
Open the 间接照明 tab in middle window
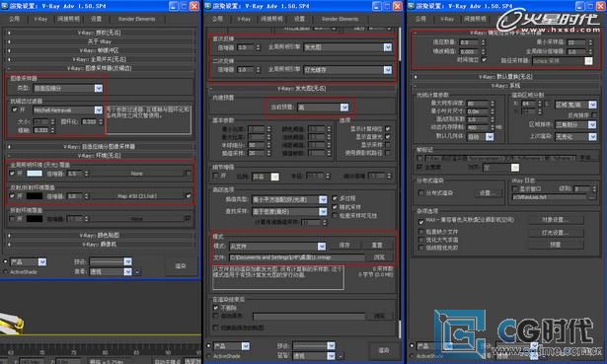[271, 19]
